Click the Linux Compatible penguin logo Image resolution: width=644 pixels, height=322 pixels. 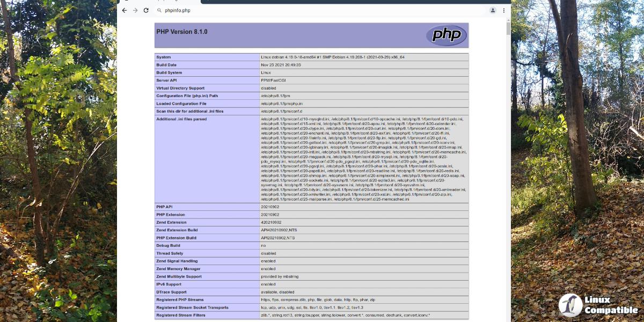click(570, 305)
